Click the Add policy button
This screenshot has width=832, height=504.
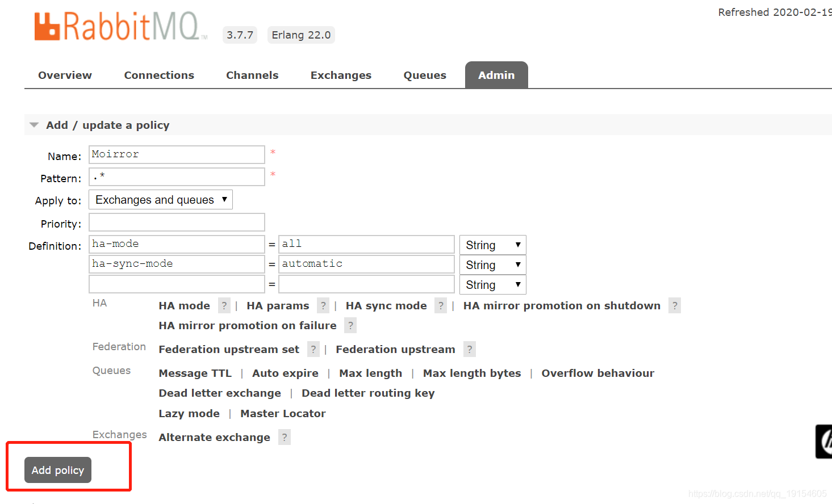58,470
